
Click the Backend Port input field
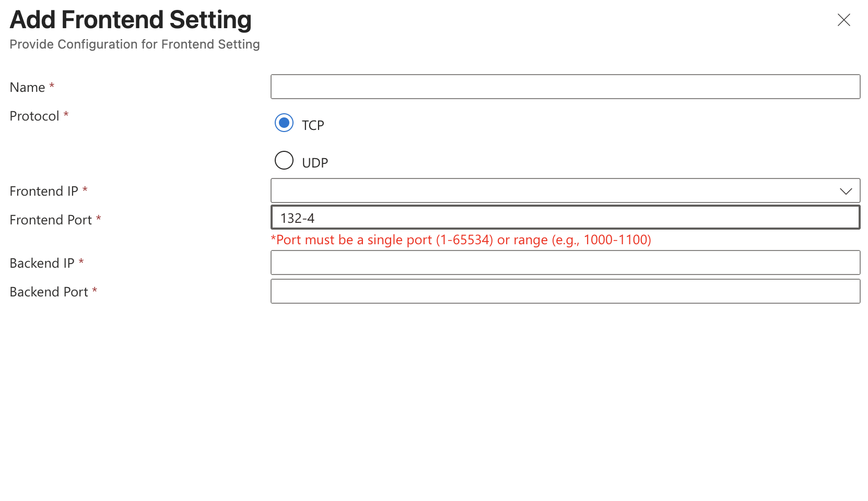point(565,291)
